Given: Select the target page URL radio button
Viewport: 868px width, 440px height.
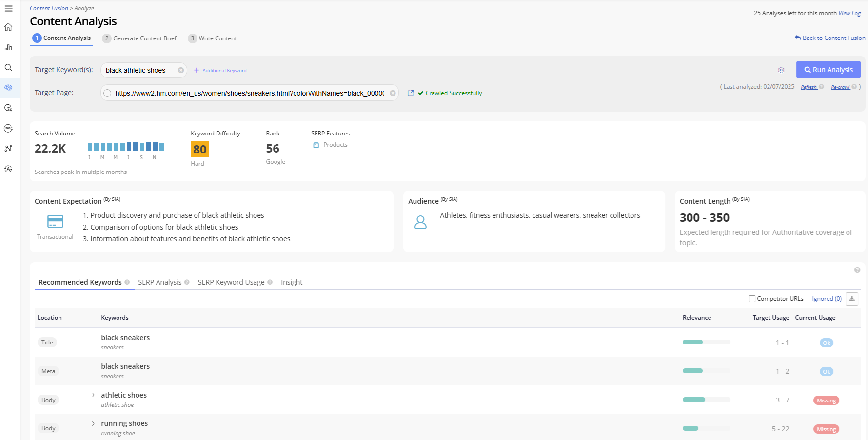Looking at the screenshot, I should point(107,93).
